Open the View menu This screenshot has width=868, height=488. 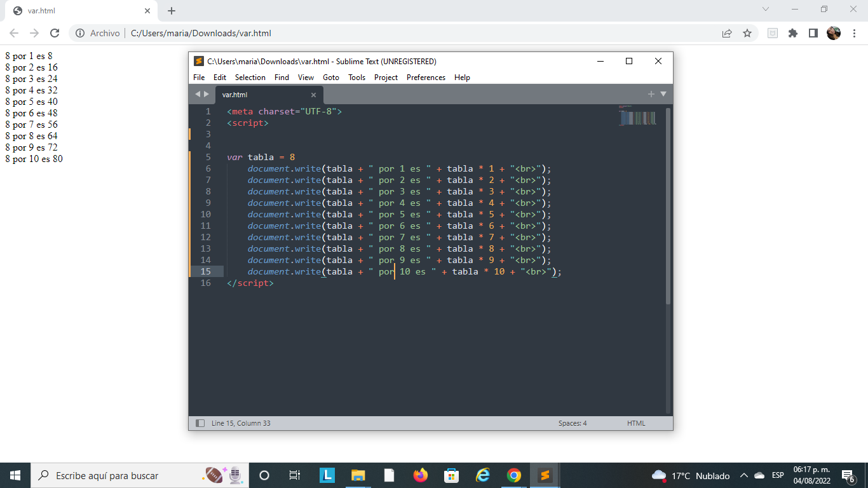coord(306,78)
